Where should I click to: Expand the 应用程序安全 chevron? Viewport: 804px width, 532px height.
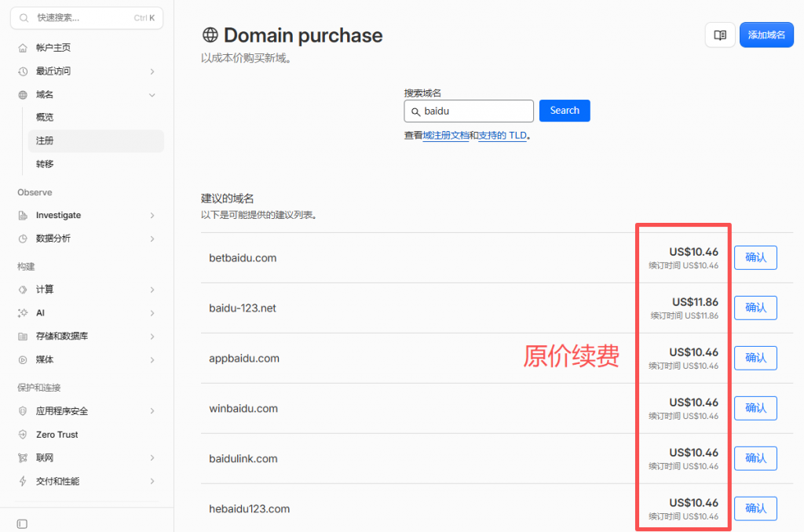[x=152, y=411]
